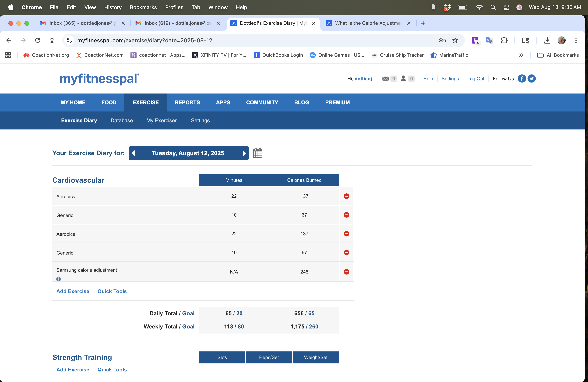The image size is (588, 382).
Task: Open Quick Tools under Strength Training
Action: [112, 369]
